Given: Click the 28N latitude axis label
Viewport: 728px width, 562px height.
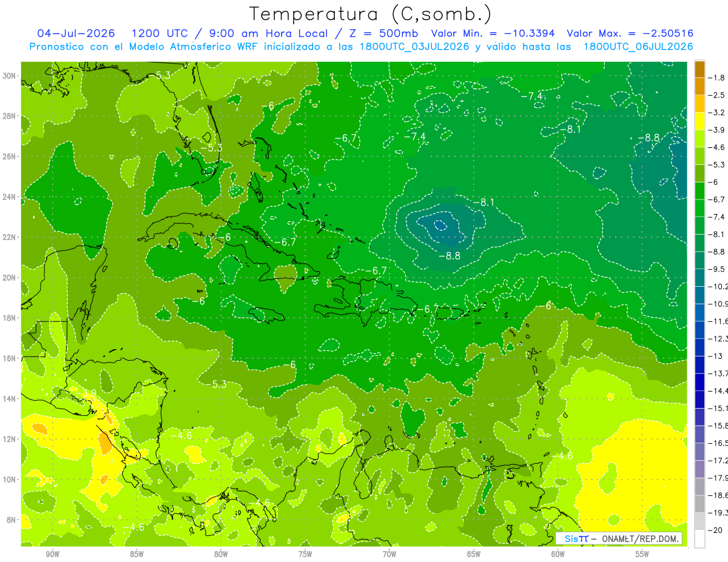Looking at the screenshot, I should tap(10, 116).
